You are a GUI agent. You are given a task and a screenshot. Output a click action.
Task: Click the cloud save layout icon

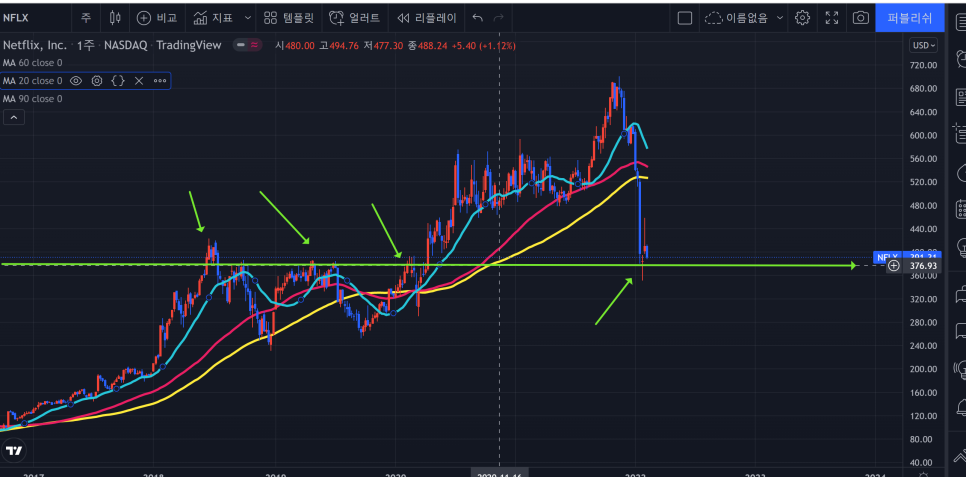pos(713,18)
